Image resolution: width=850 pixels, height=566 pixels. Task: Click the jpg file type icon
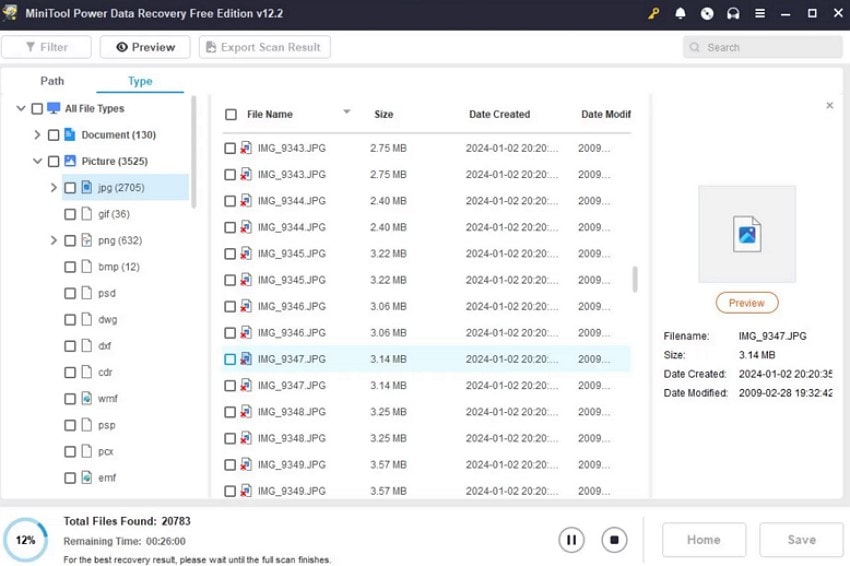click(x=86, y=188)
